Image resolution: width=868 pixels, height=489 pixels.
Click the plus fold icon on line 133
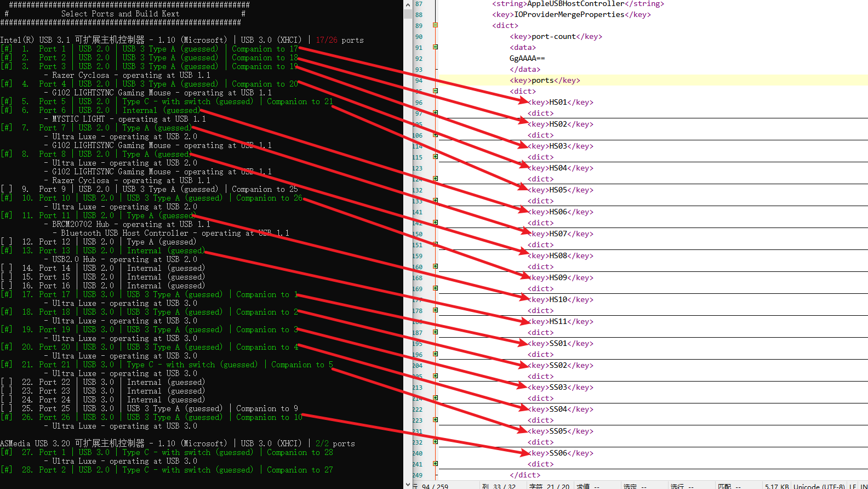435,201
